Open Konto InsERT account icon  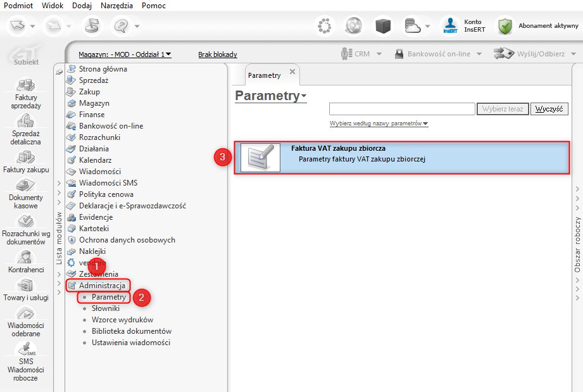click(450, 26)
